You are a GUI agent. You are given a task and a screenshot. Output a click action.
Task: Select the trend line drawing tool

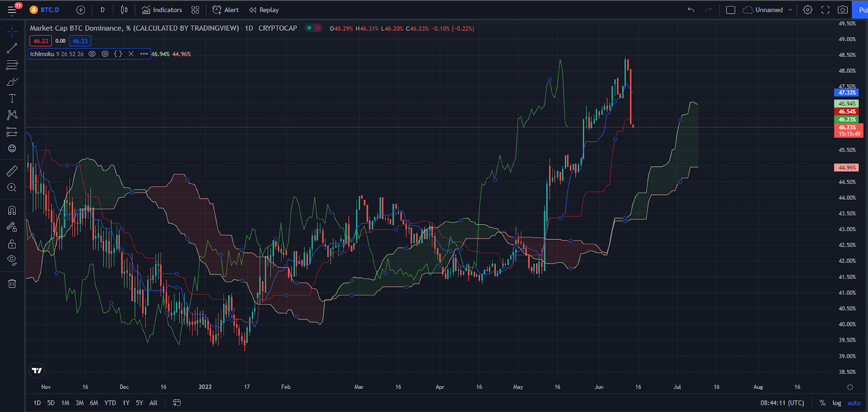tap(12, 49)
